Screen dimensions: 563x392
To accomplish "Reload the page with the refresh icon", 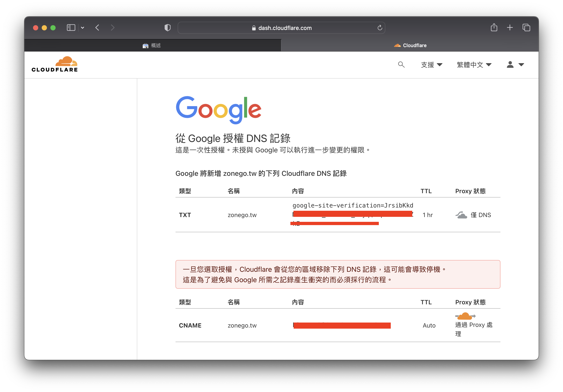I will pyautogui.click(x=380, y=28).
